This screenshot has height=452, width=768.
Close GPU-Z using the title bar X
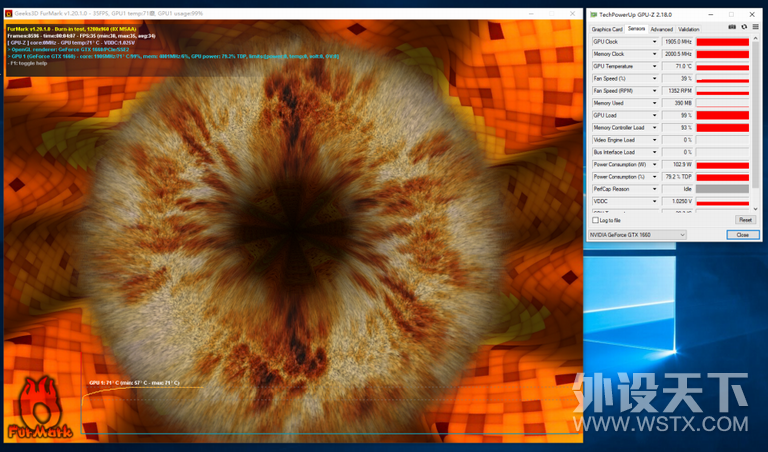[x=752, y=15]
